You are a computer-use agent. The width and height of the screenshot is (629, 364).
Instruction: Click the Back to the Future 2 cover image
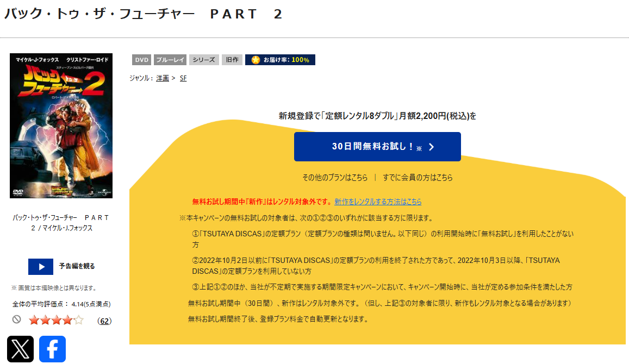[61, 126]
